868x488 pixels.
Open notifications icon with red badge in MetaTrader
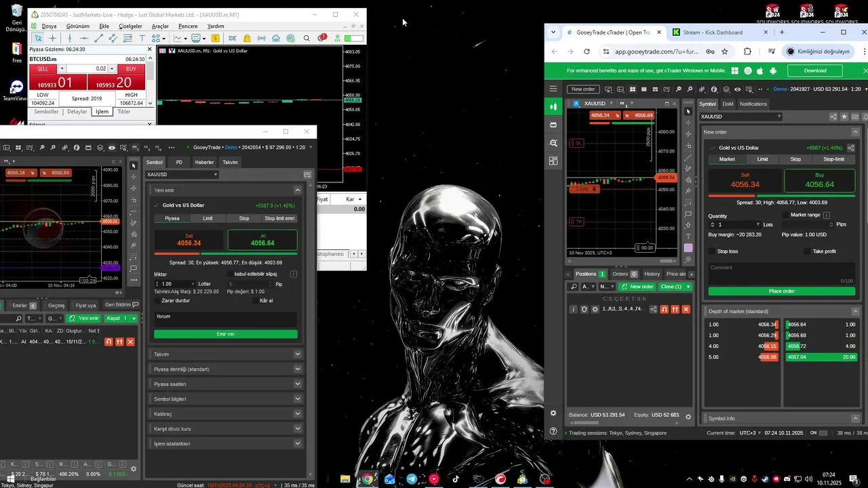322,38
